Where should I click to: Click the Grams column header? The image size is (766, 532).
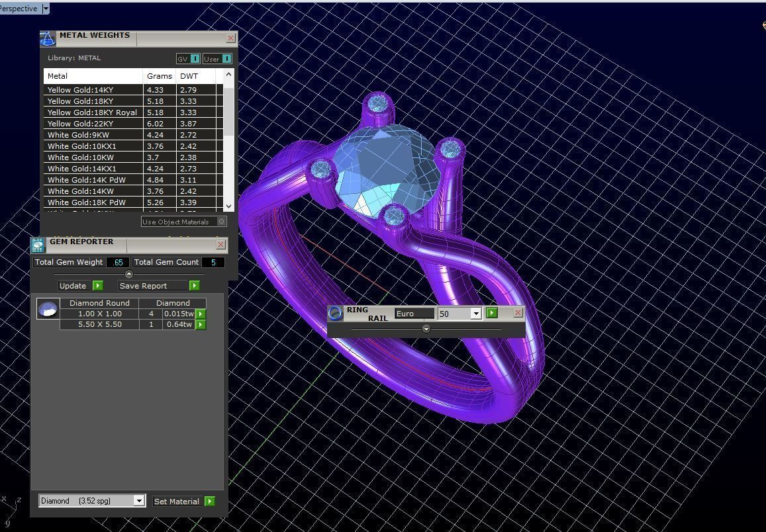(x=160, y=76)
